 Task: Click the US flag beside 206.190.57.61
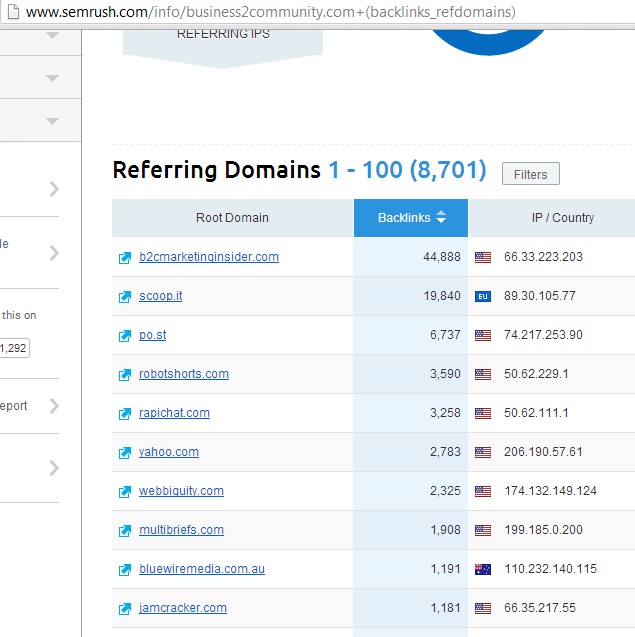[483, 452]
